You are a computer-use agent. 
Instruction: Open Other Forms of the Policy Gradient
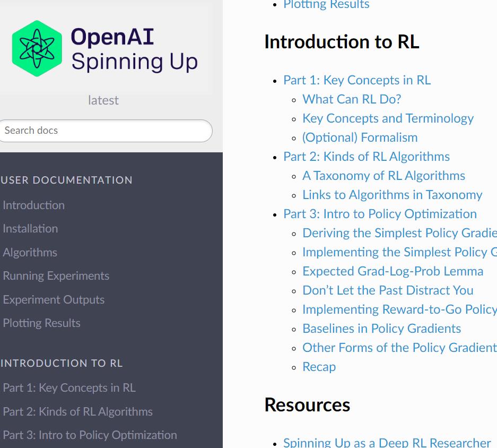pos(399,348)
